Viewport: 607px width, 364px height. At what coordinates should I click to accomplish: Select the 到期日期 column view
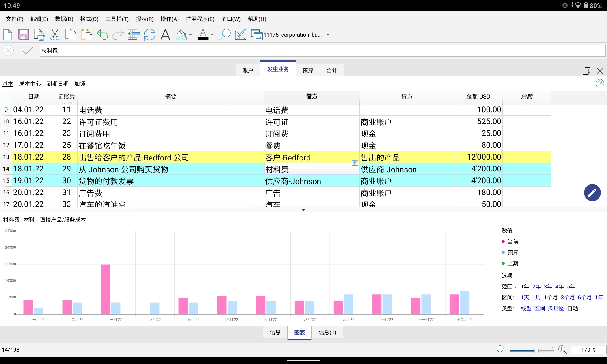58,84
